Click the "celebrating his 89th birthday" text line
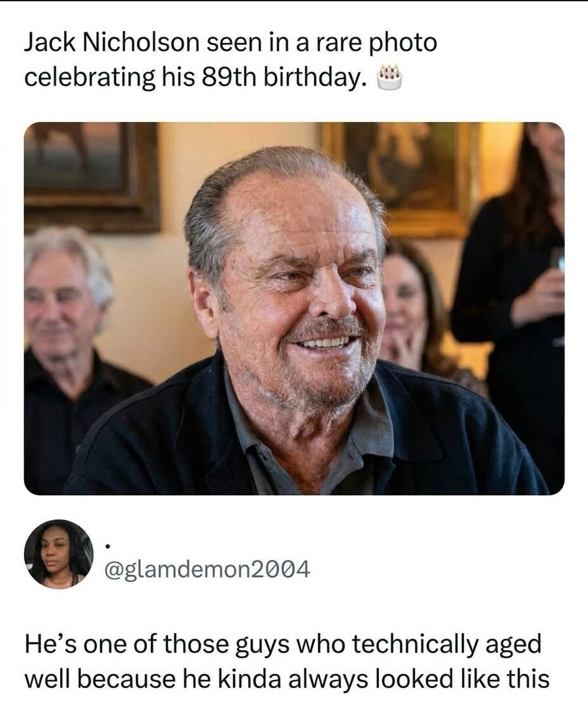588x714 pixels. [x=193, y=78]
